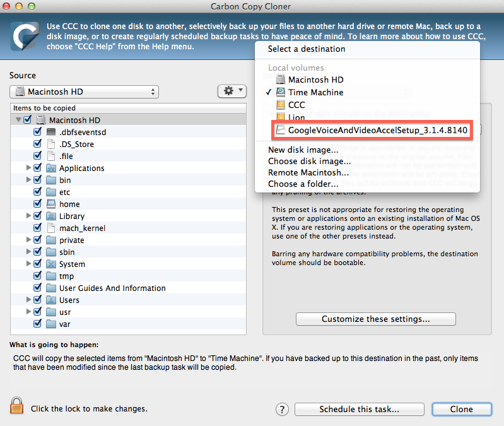Uncheck the var checkbox
Screen dimensions: 504x426
[38, 323]
